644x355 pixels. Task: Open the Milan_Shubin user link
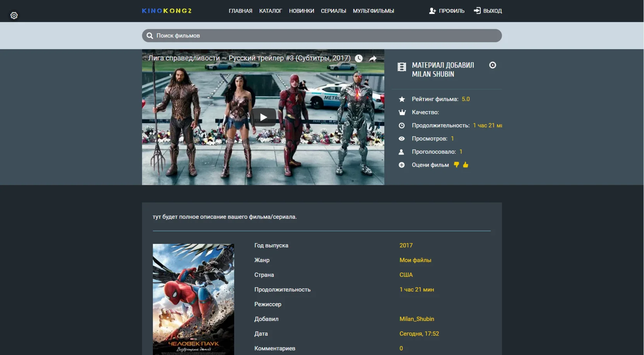pos(417,319)
